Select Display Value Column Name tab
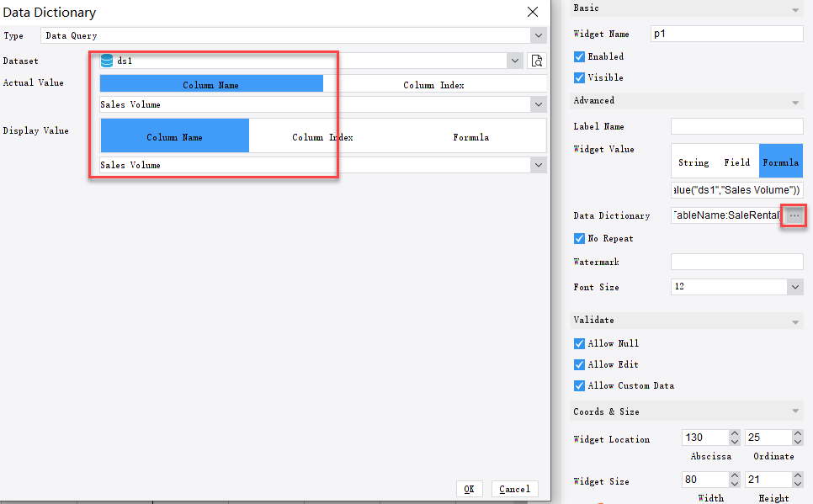This screenshot has height=504, width=813. [x=175, y=135]
